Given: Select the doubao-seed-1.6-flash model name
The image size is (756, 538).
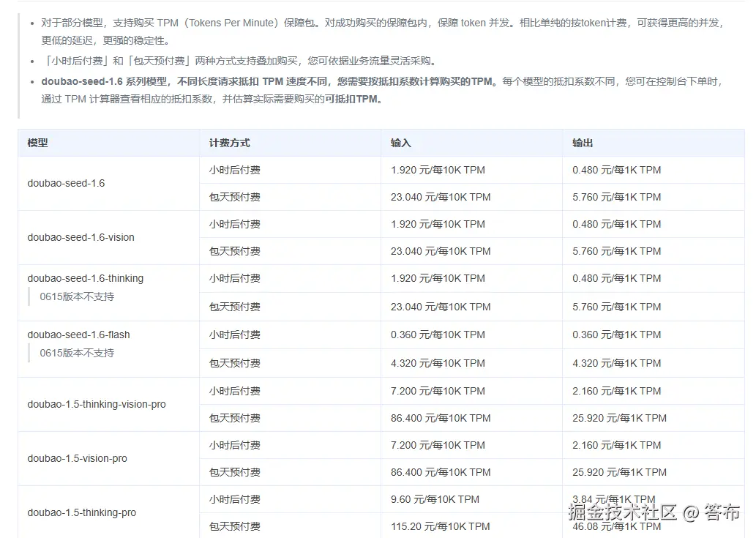Looking at the screenshot, I should (78, 335).
